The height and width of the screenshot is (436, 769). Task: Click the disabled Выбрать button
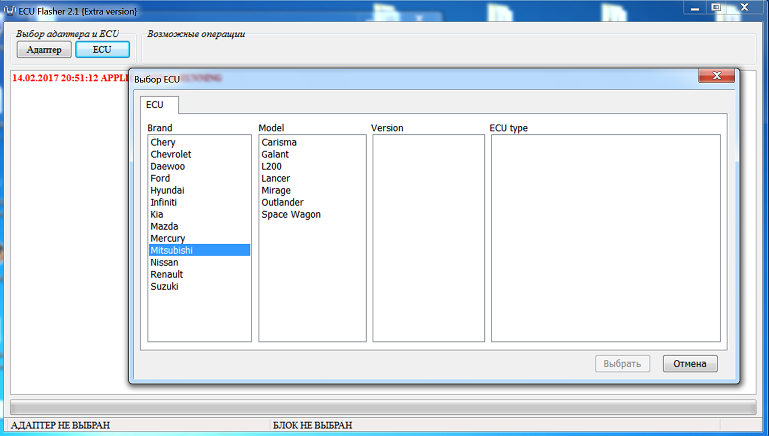point(622,364)
